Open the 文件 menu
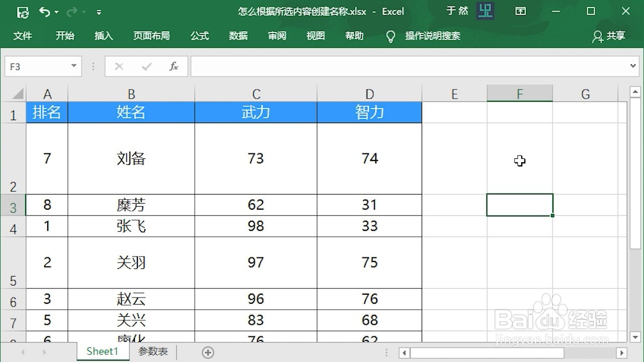644x362 pixels. (23, 36)
